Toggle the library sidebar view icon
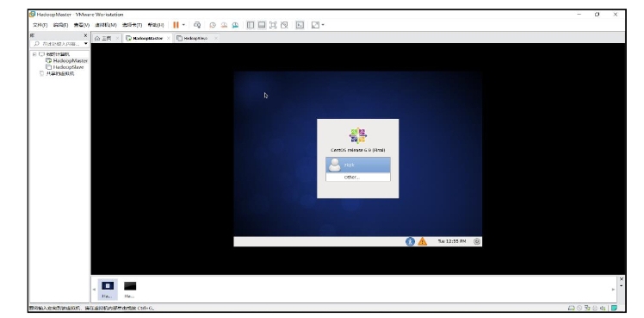Viewport: 644px width, 318px height. click(x=251, y=25)
